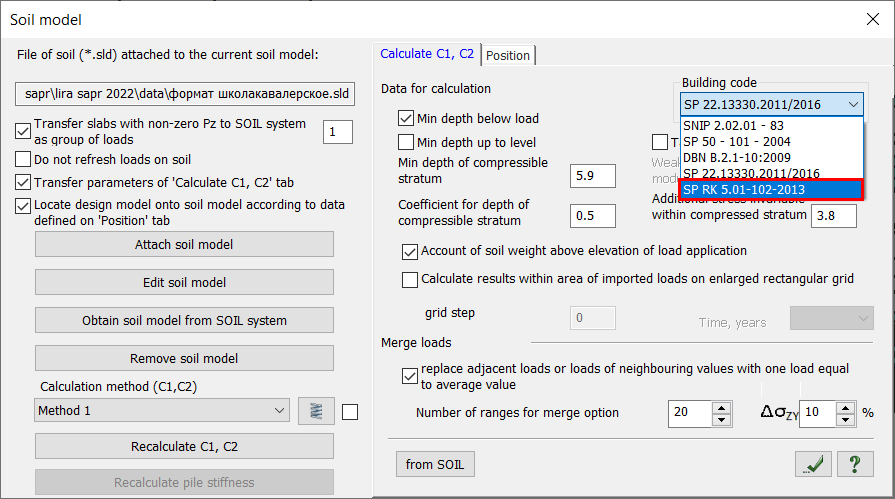
Task: Close the Soil model dialog
Action: (x=869, y=19)
